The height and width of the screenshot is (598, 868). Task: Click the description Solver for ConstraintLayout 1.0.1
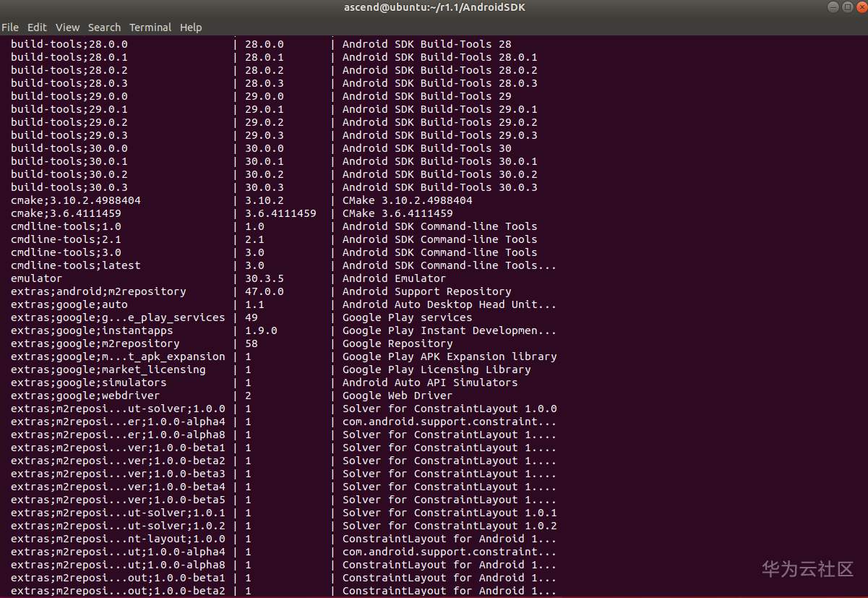(450, 513)
